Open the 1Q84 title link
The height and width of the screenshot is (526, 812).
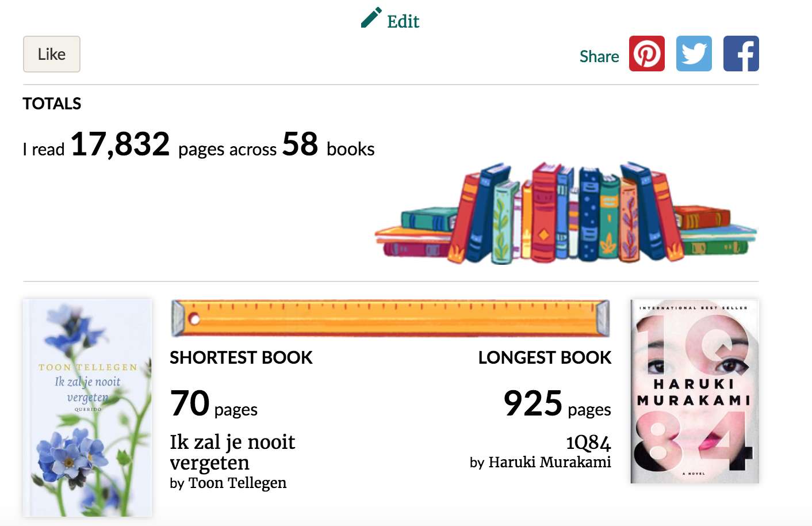pyautogui.click(x=588, y=443)
